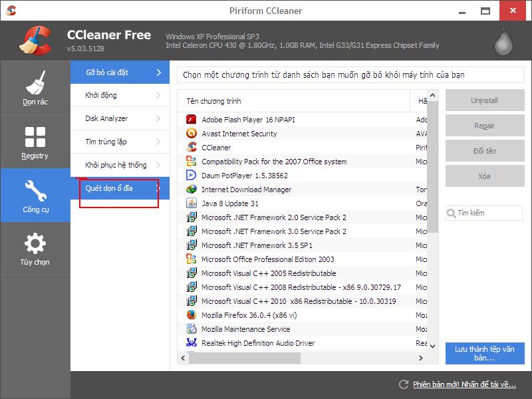The image size is (532, 399).
Task: Click Phiên bản mới download link
Action: [x=464, y=384]
